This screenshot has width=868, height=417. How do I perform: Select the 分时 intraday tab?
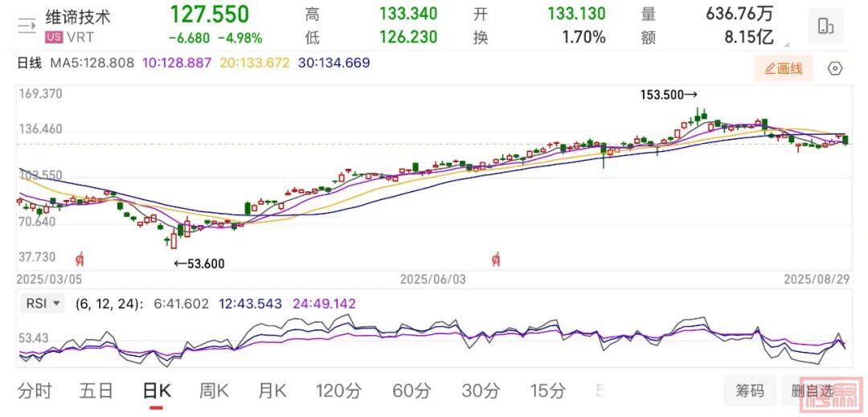tap(35, 391)
